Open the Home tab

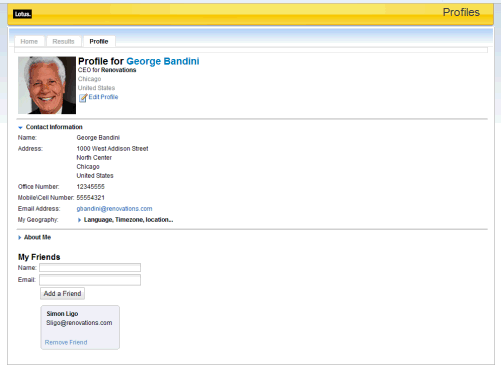pyautogui.click(x=29, y=41)
